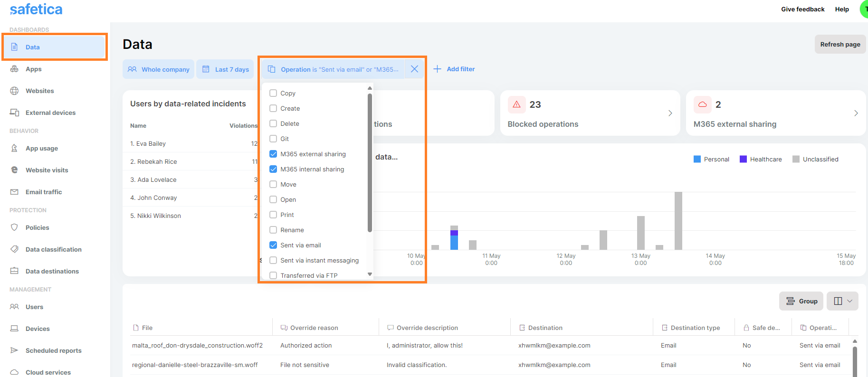This screenshot has height=377, width=868.
Task: Go to the Websites dashboard
Action: tap(40, 91)
